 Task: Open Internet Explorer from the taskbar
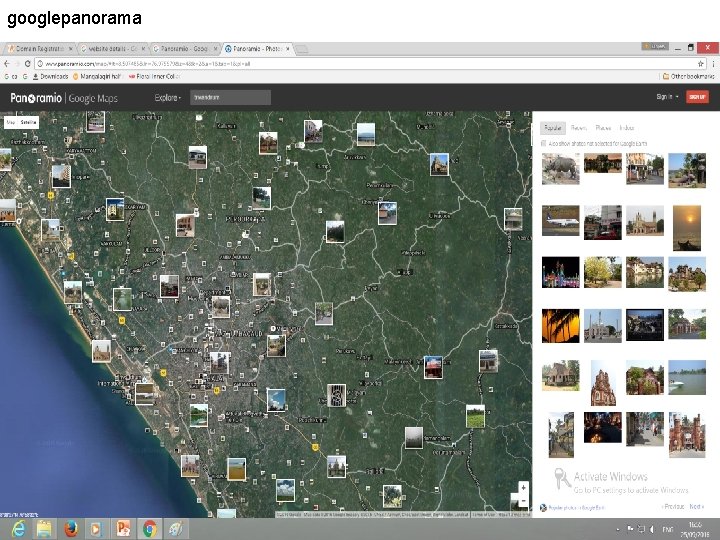pyautogui.click(x=18, y=529)
